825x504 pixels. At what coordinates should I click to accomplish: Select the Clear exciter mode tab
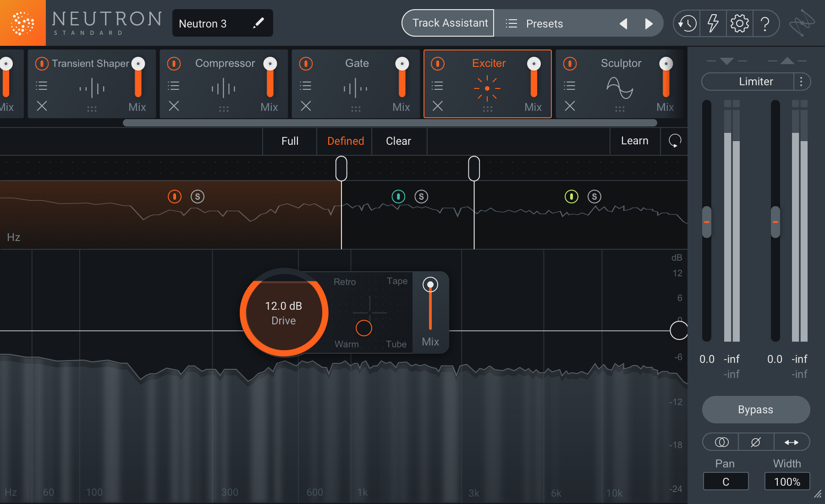(398, 141)
